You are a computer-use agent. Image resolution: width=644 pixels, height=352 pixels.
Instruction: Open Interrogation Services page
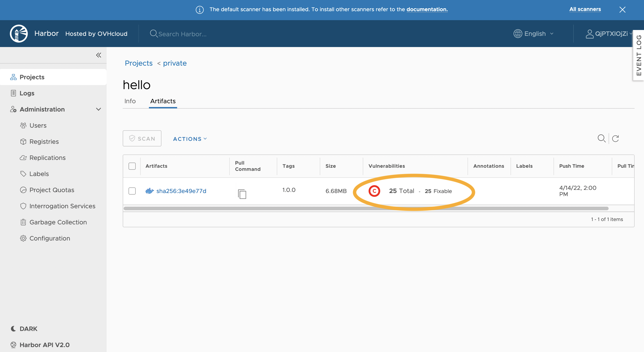62,206
